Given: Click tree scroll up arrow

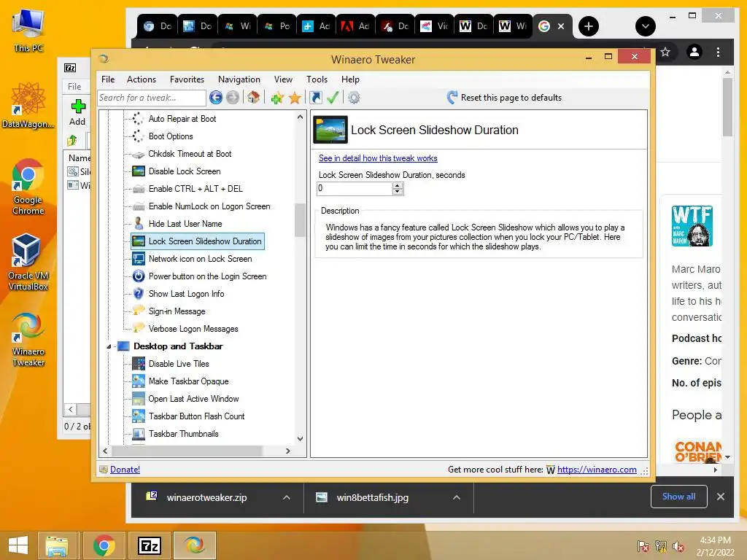Looking at the screenshot, I should tap(300, 117).
